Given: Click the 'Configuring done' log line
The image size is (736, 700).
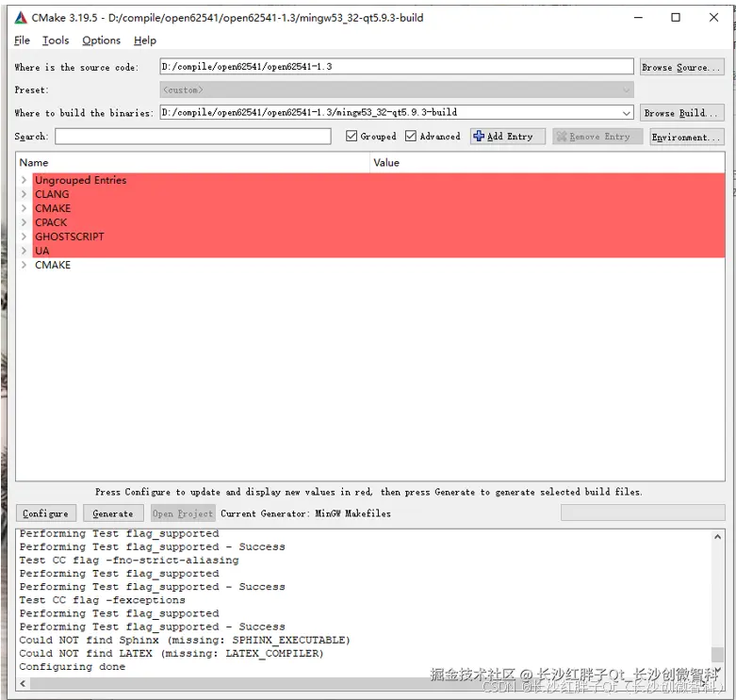Looking at the screenshot, I should tap(73, 667).
